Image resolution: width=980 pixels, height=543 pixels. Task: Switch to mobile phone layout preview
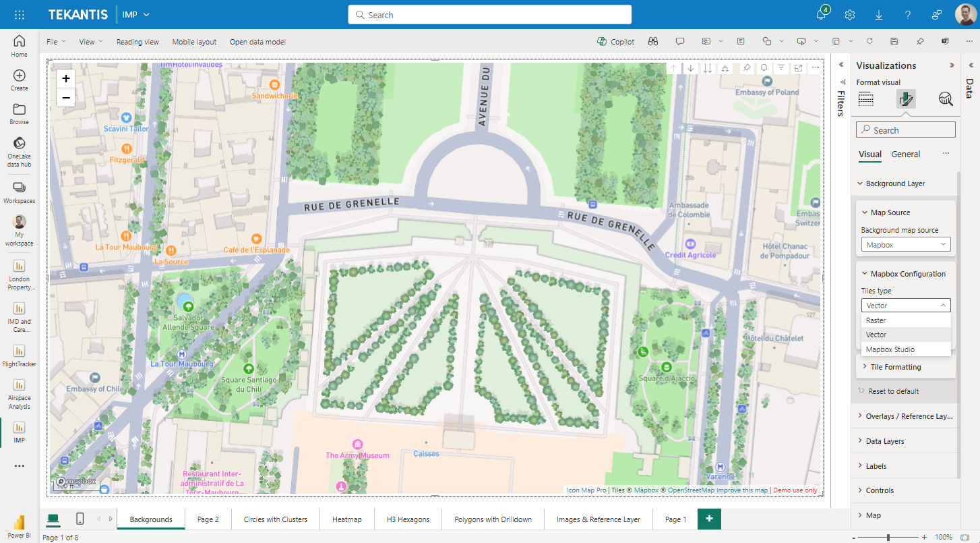tap(80, 519)
